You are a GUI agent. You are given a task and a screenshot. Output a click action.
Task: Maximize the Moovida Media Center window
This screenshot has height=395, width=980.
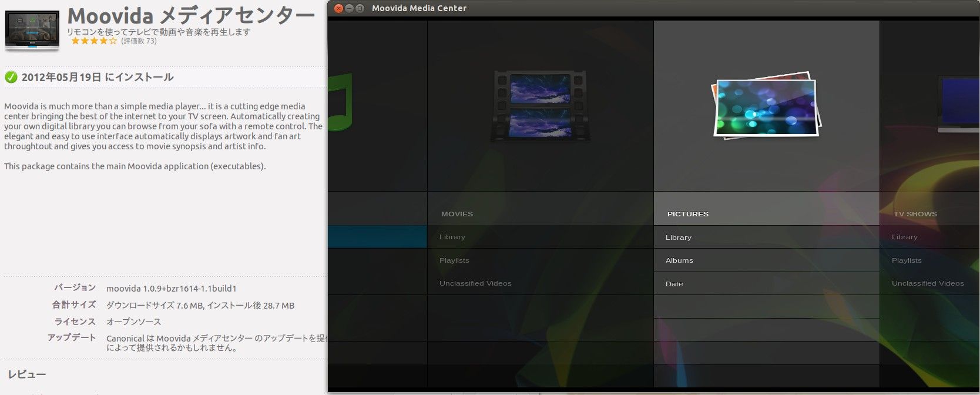[x=360, y=8]
